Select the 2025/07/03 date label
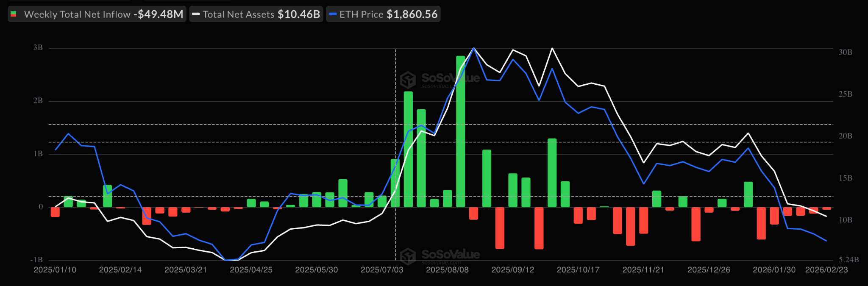868x286 pixels. click(382, 270)
